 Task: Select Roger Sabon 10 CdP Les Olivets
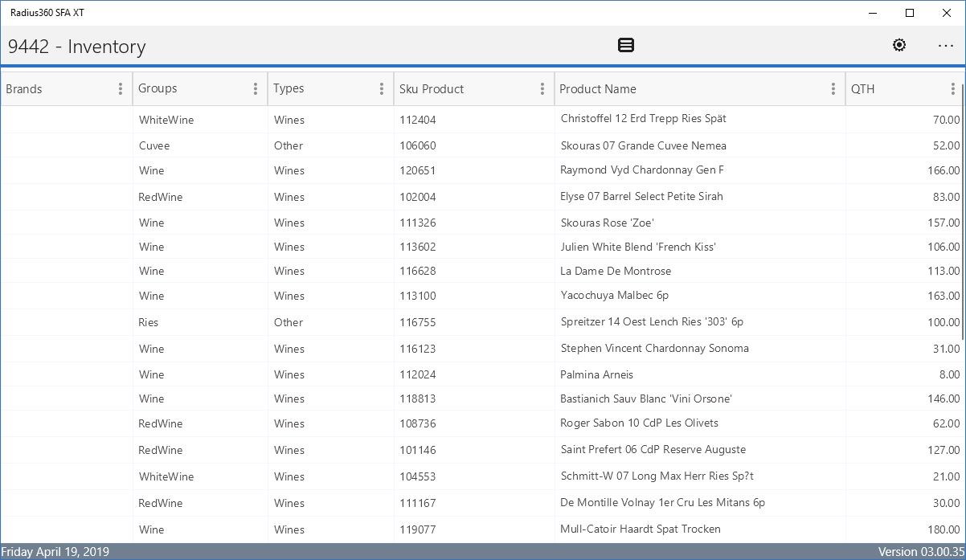[x=640, y=423]
